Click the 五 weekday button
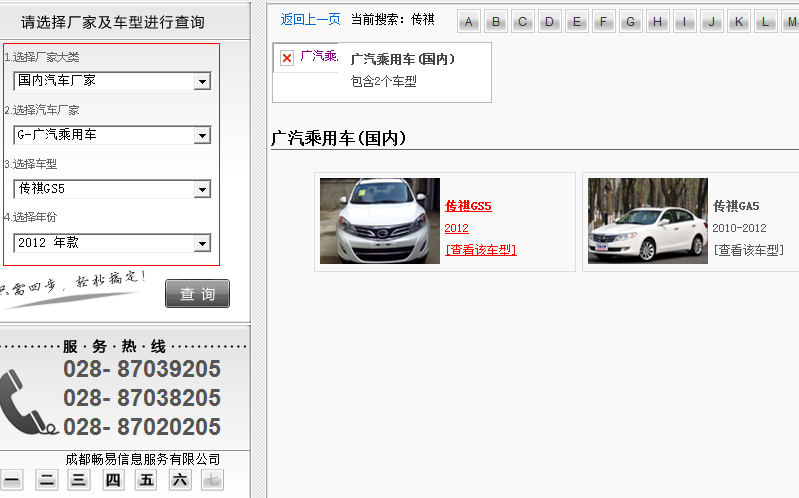The height and width of the screenshot is (498, 799). (146, 480)
